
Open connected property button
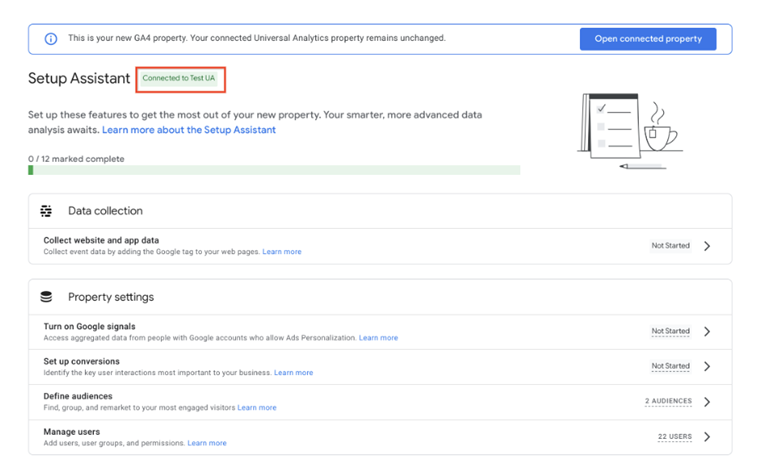click(648, 39)
